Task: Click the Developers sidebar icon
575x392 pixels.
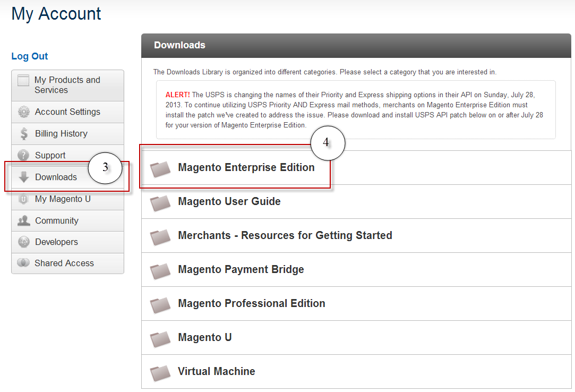Action: point(24,242)
